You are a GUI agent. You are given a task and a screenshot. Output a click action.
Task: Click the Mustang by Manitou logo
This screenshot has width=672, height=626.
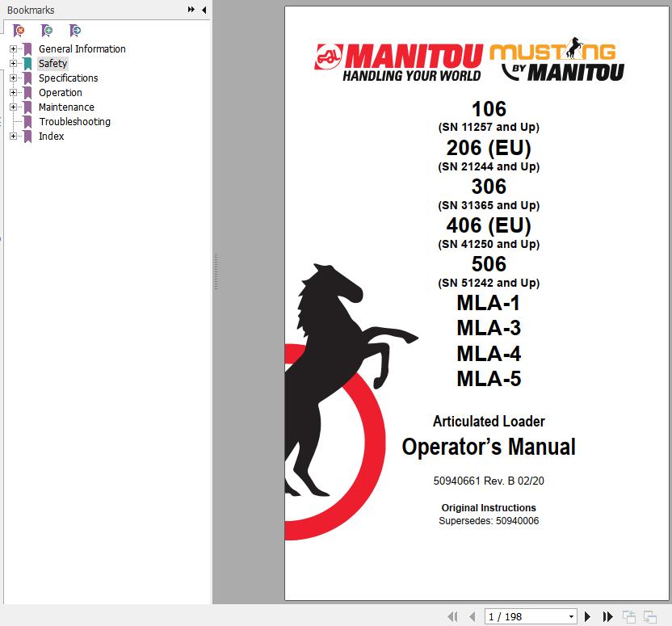(x=557, y=60)
